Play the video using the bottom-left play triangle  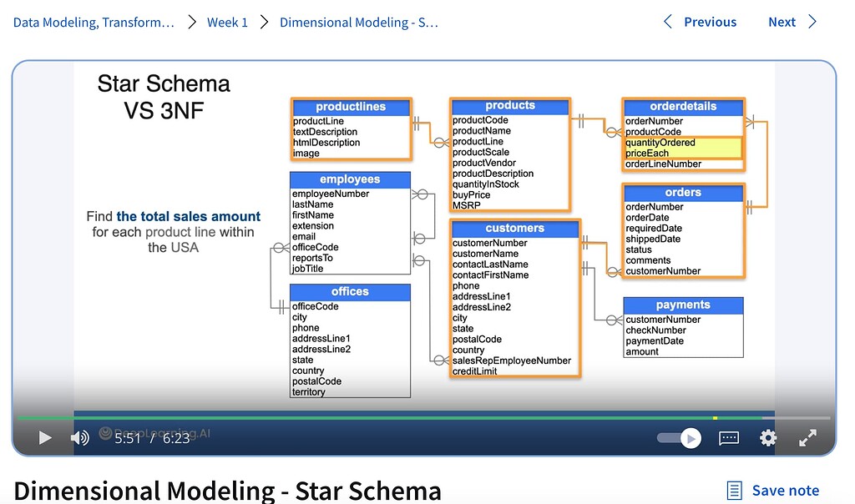[x=45, y=437]
